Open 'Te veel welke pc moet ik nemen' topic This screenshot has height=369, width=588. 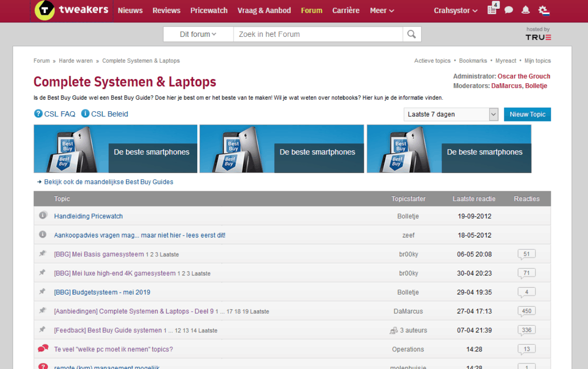pyautogui.click(x=114, y=349)
